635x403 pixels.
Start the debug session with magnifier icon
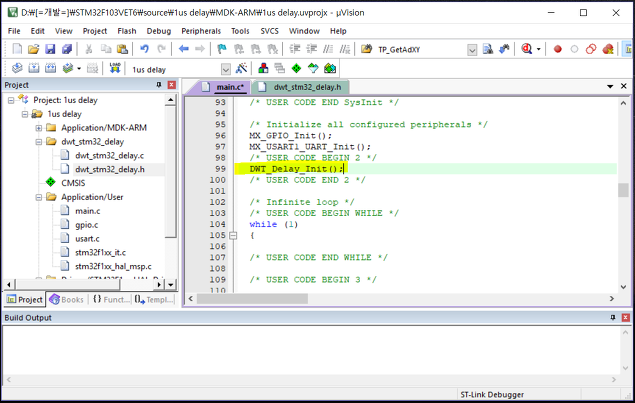(x=526, y=49)
